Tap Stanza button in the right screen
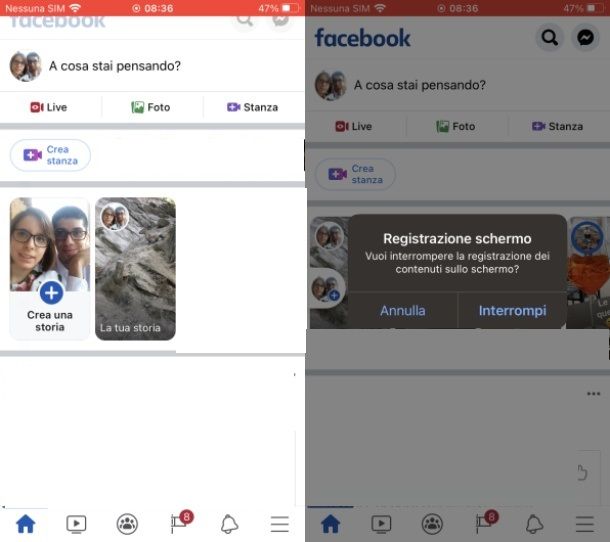 pyautogui.click(x=557, y=126)
